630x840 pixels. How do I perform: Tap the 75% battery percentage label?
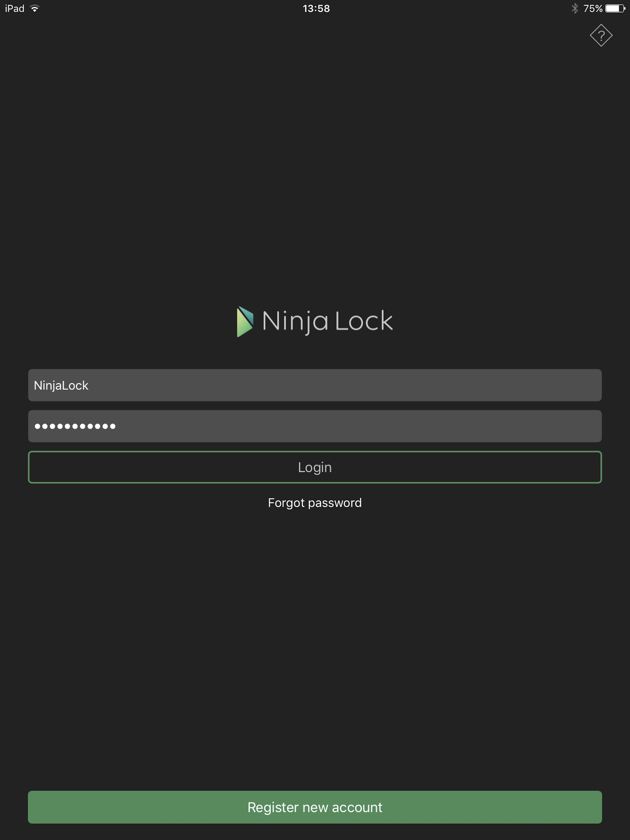(x=593, y=8)
